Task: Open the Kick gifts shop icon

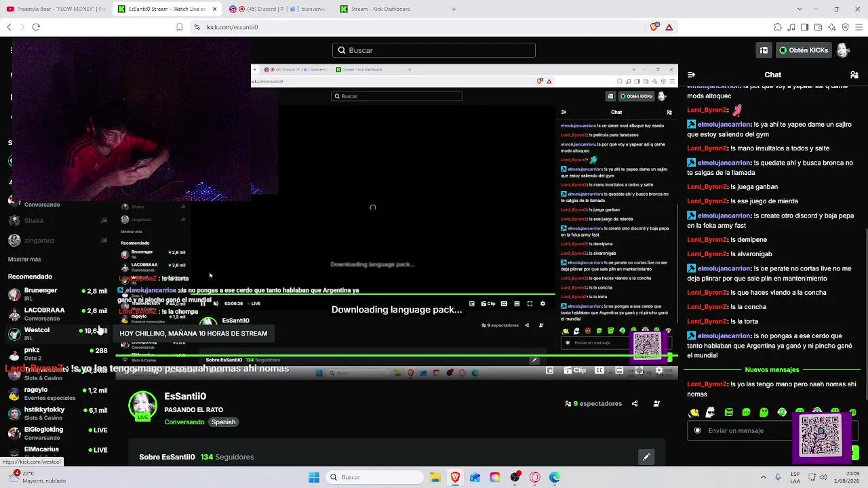Action: tap(764, 50)
